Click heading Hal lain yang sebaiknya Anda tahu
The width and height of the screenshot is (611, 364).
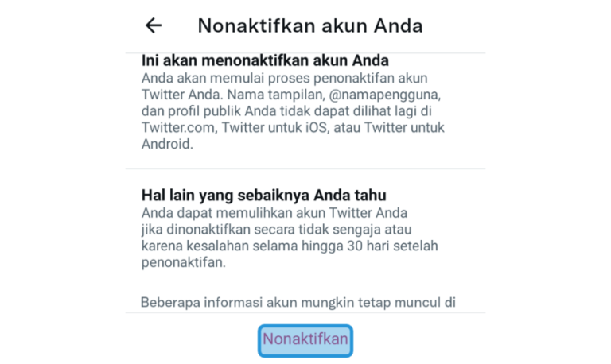pos(264,196)
